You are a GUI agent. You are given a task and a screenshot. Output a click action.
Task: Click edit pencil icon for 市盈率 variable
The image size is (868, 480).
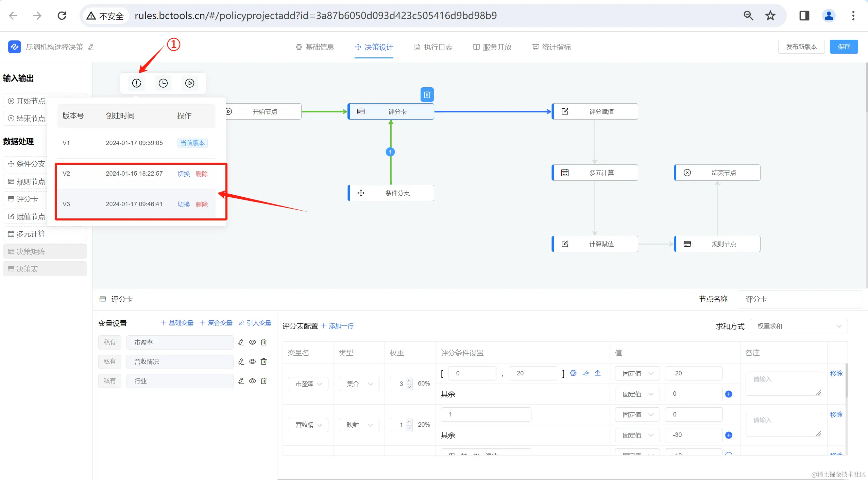click(241, 342)
